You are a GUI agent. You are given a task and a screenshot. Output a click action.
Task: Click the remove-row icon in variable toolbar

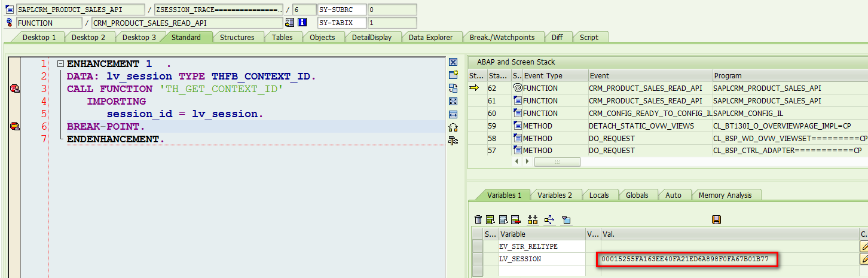(515, 219)
